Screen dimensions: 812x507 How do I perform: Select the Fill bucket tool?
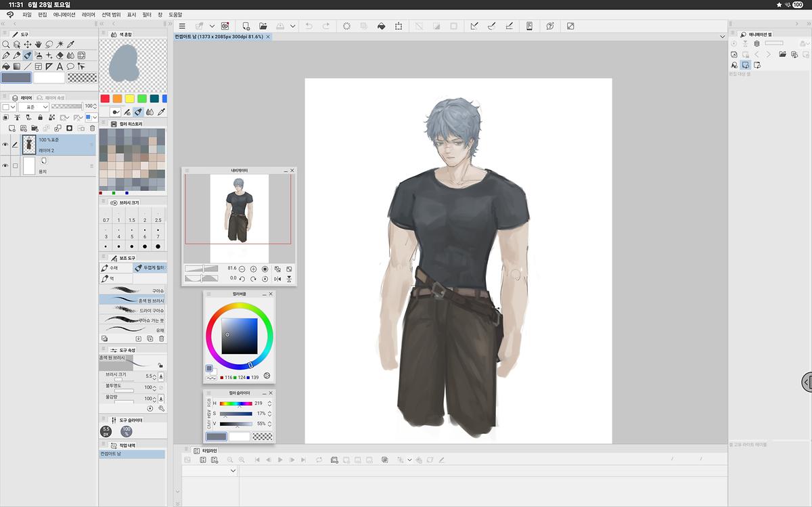6,66
